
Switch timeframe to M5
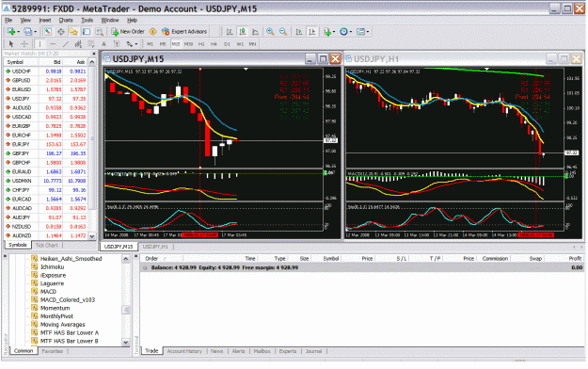coord(163,44)
